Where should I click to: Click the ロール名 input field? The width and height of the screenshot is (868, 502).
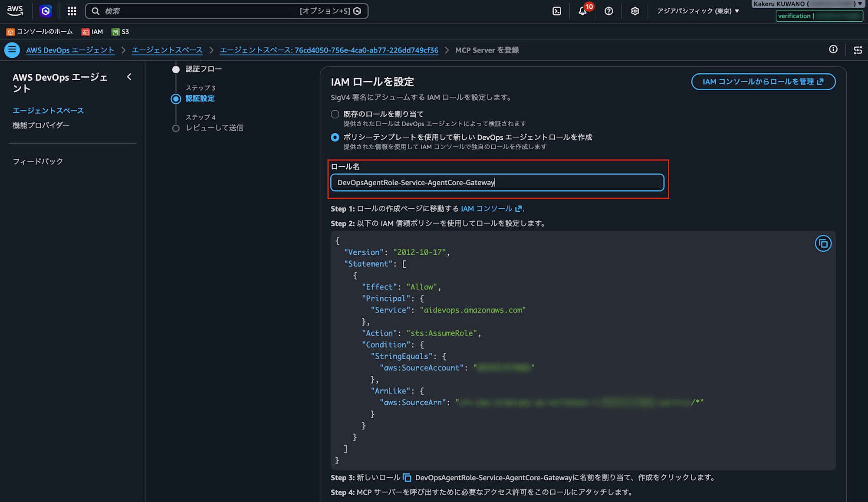pos(497,183)
